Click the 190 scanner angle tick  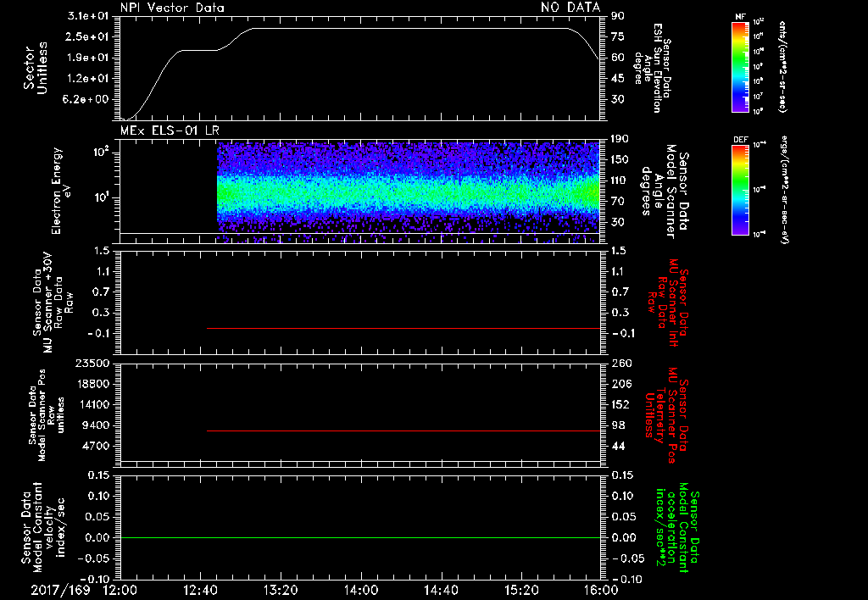620,139
